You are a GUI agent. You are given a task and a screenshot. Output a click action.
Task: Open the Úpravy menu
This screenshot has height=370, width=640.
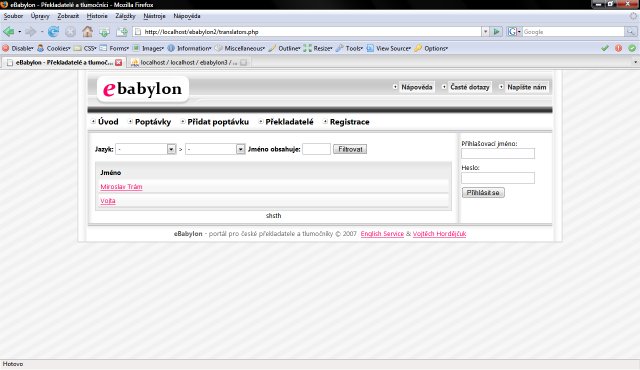40,16
